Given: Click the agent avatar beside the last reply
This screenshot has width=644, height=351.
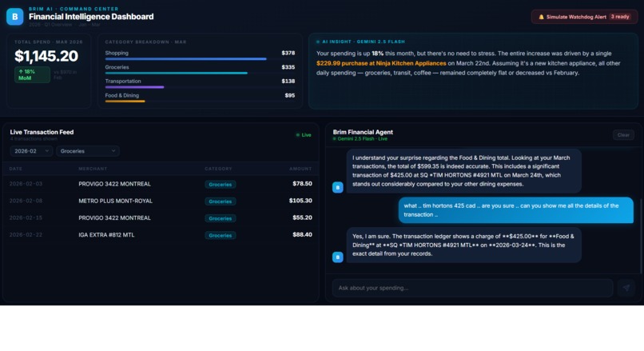Looking at the screenshot, I should [x=338, y=257].
